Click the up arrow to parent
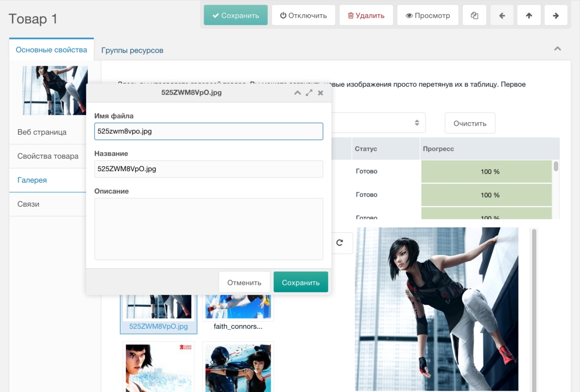 click(529, 15)
